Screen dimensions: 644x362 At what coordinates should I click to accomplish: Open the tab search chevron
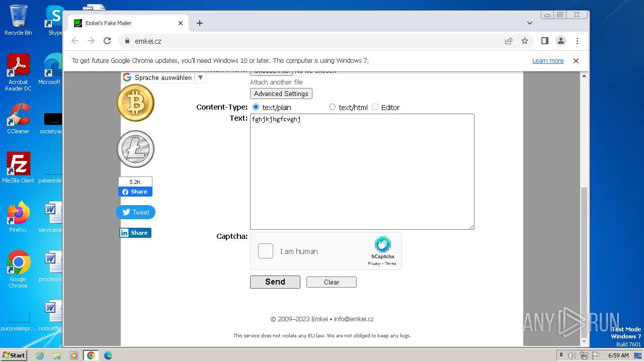(529, 23)
